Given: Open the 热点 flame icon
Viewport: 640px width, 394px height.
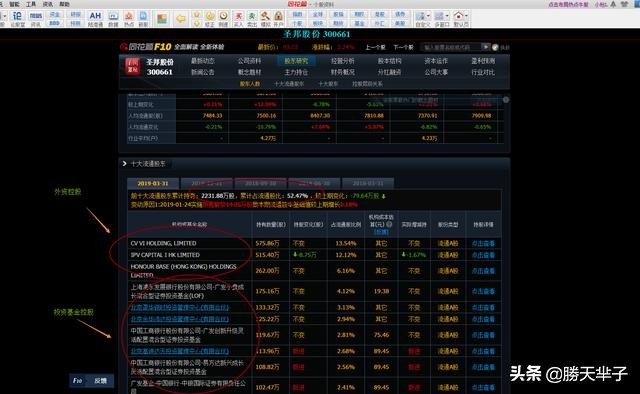Looking at the screenshot, I should pyautogui.click(x=129, y=18).
